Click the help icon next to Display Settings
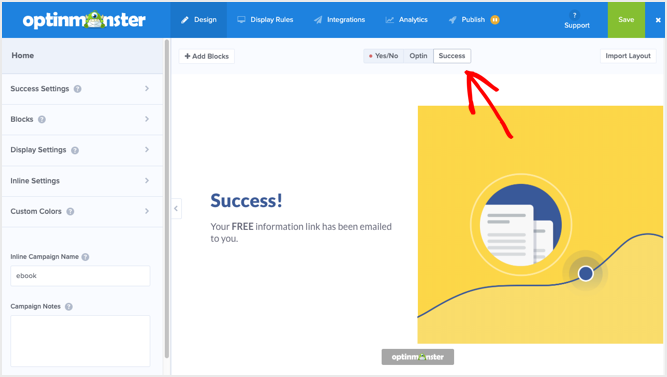This screenshot has height=377, width=667. click(75, 150)
